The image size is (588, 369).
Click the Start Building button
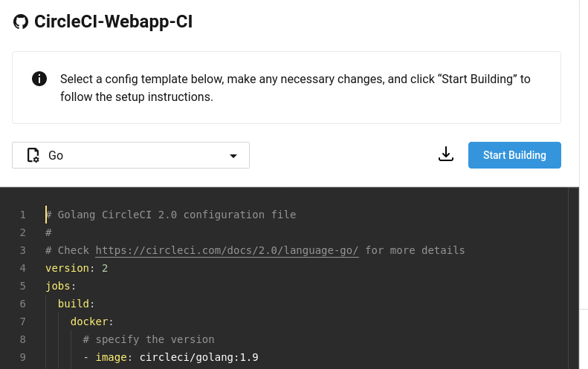pos(514,155)
